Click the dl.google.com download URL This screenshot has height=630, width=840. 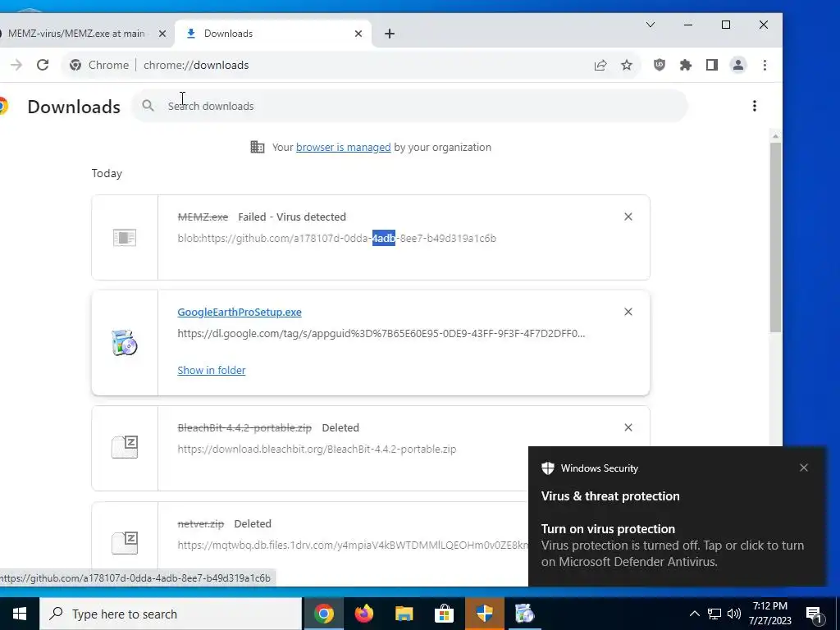[381, 334]
